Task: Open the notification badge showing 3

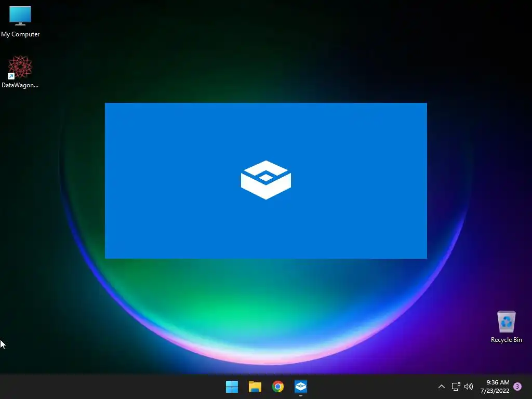Action: coord(517,387)
